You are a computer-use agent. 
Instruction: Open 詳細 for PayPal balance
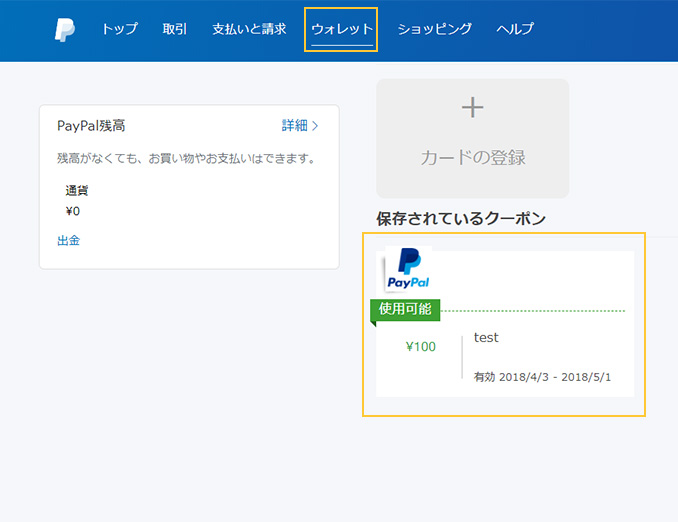pos(300,126)
